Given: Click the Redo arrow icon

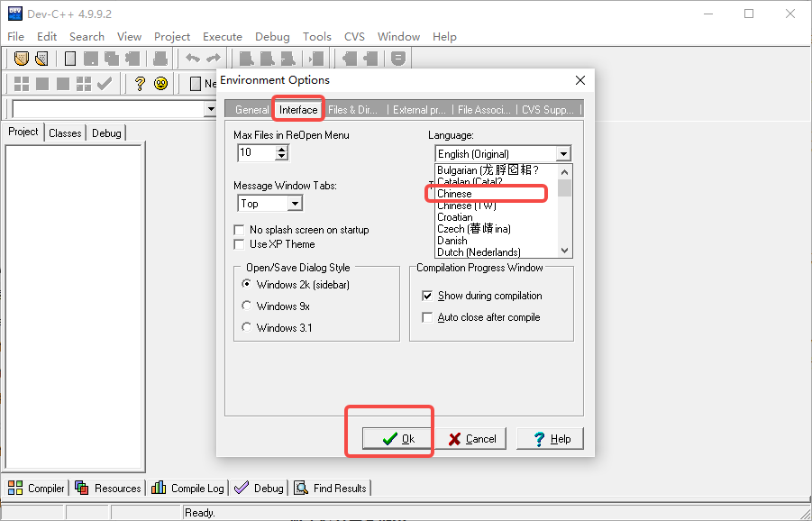Looking at the screenshot, I should click(214, 58).
